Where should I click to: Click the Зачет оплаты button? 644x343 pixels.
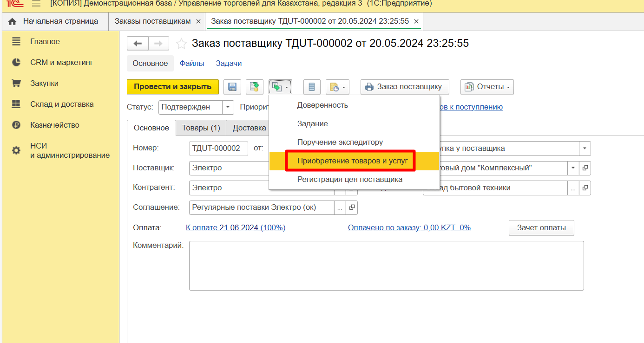pyautogui.click(x=541, y=228)
